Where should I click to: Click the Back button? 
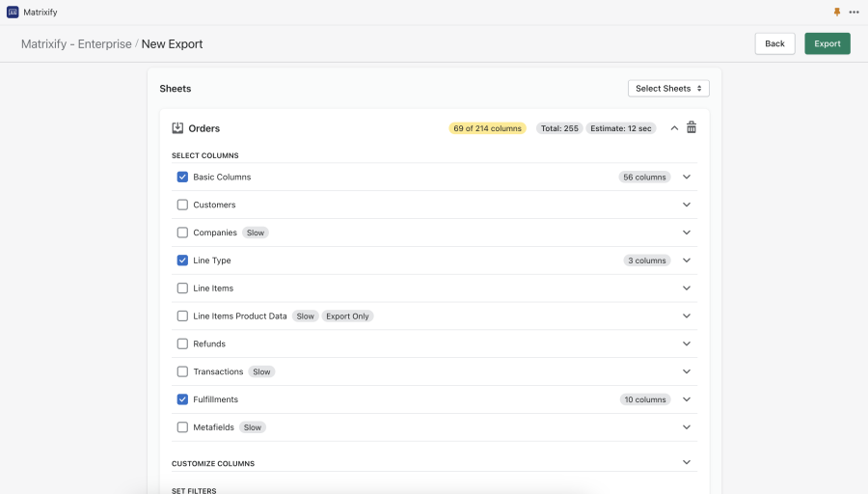[774, 43]
